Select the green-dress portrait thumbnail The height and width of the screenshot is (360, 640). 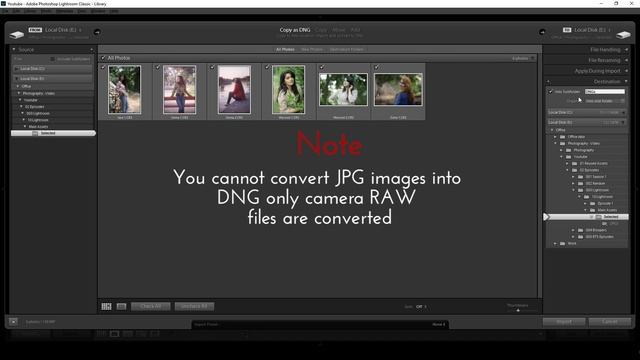coord(289,89)
